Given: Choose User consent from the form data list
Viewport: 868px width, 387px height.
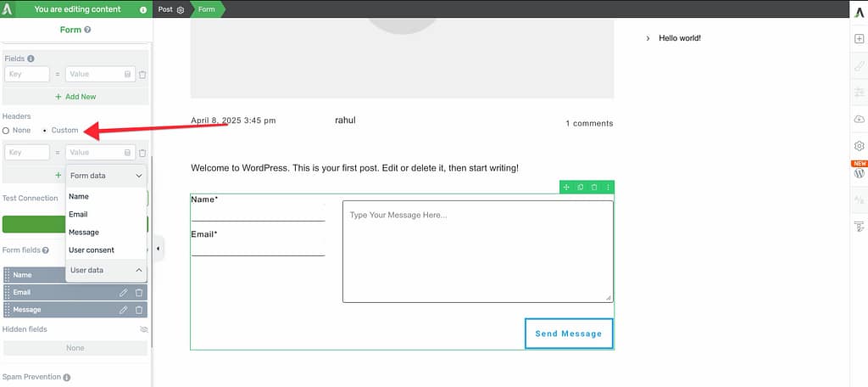Looking at the screenshot, I should point(92,250).
